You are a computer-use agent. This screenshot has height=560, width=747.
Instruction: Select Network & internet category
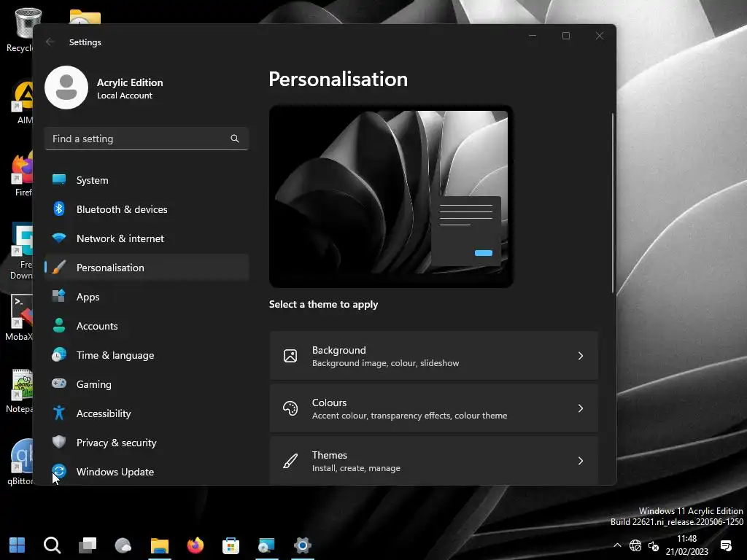[x=147, y=238]
